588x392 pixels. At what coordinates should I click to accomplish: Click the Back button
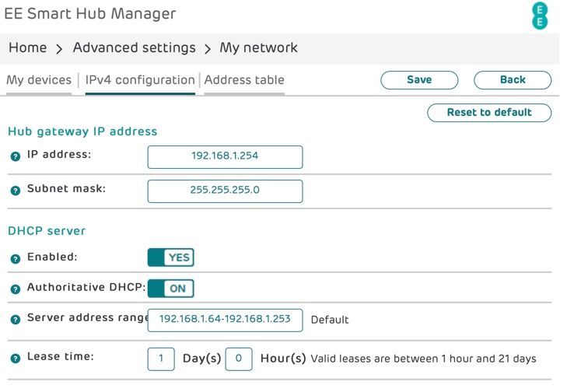pyautogui.click(x=513, y=80)
